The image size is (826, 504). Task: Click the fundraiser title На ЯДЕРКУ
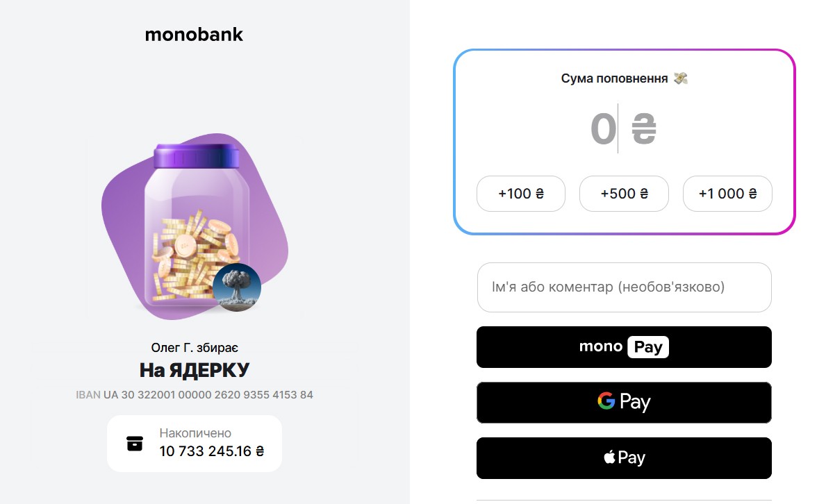click(194, 370)
